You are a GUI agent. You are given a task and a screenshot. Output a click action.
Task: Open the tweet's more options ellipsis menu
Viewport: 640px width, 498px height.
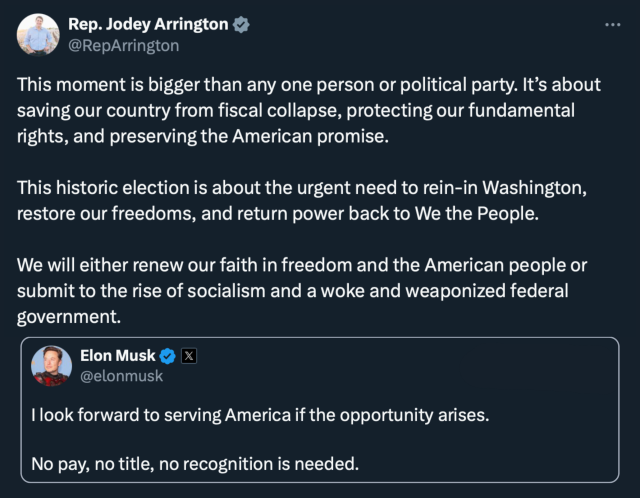coord(613,25)
